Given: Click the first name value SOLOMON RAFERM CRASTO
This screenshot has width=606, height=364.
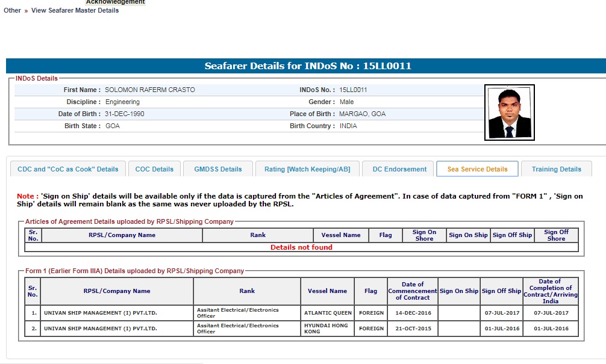Looking at the screenshot, I should click(x=150, y=90).
